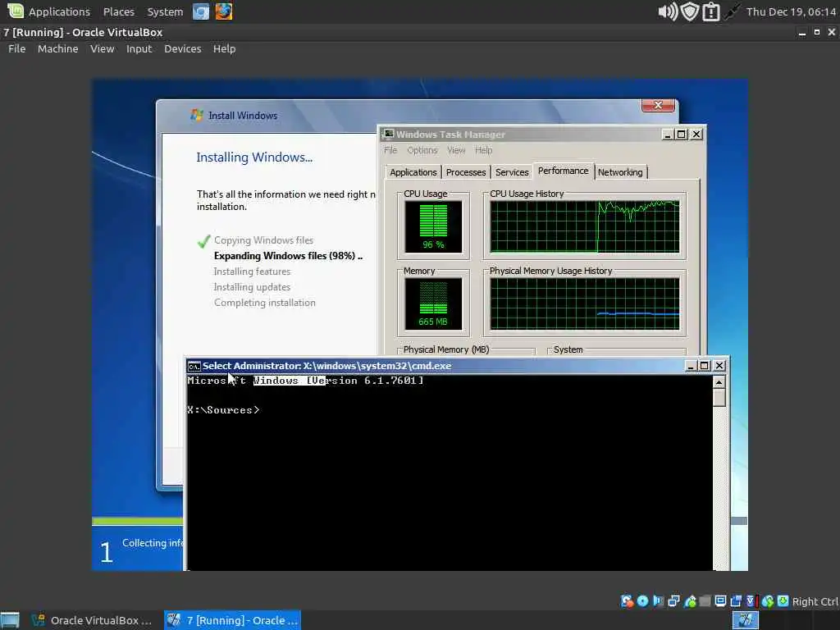Click the show desktop panel button
This screenshot has width=840, height=630.
(x=10, y=620)
